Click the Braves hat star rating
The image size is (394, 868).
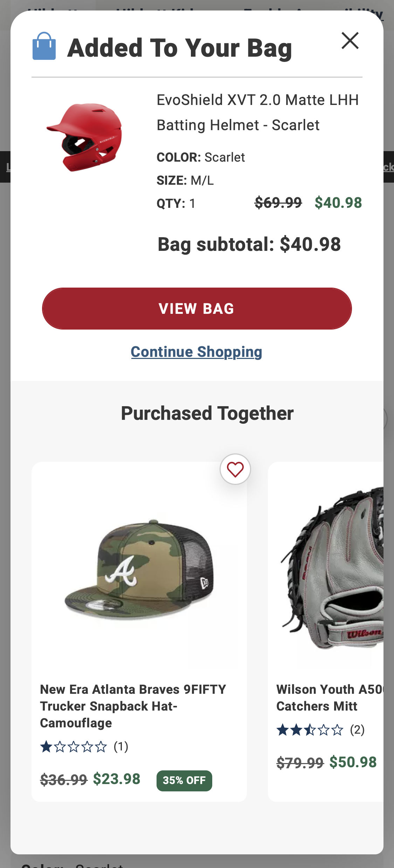pos(74,747)
